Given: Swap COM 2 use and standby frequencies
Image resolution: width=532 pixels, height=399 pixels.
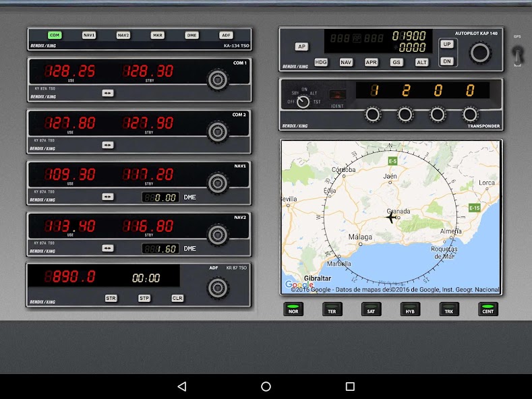Looking at the screenshot, I should pyautogui.click(x=108, y=145).
